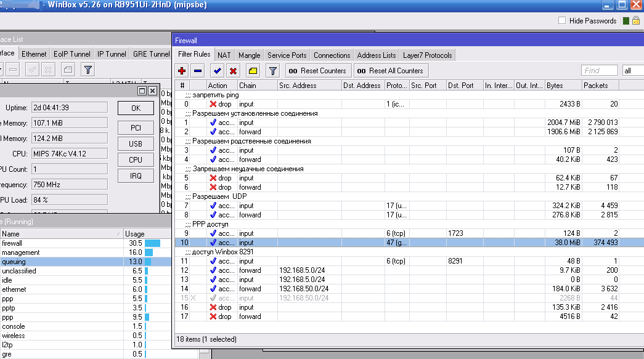Select rule 14 forward 192.168.50.0/24
The height and width of the screenshot is (359, 644).
pyautogui.click(x=409, y=289)
